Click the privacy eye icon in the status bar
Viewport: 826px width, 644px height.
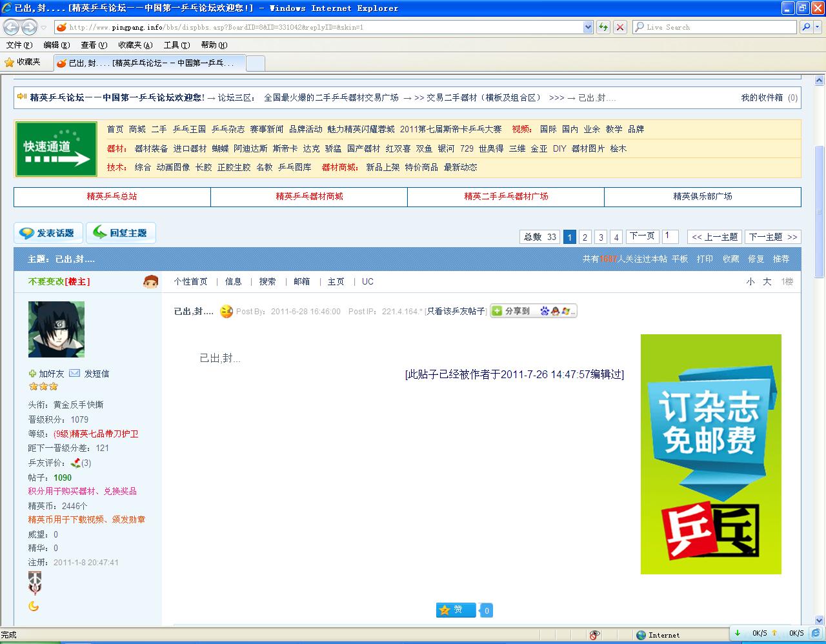pyautogui.click(x=594, y=635)
